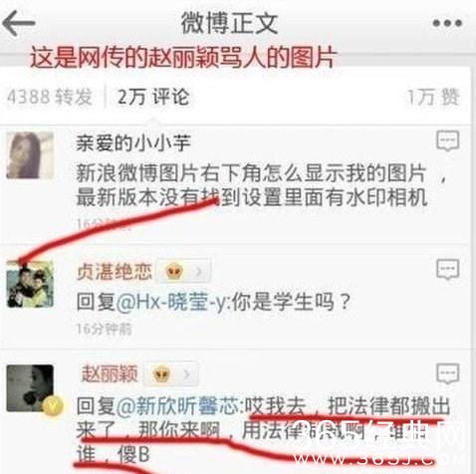
Task: Select the 2万 评论 tab
Action: click(x=153, y=97)
